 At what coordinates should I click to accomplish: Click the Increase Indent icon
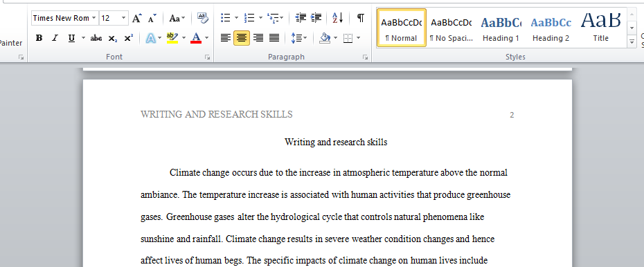[316, 17]
